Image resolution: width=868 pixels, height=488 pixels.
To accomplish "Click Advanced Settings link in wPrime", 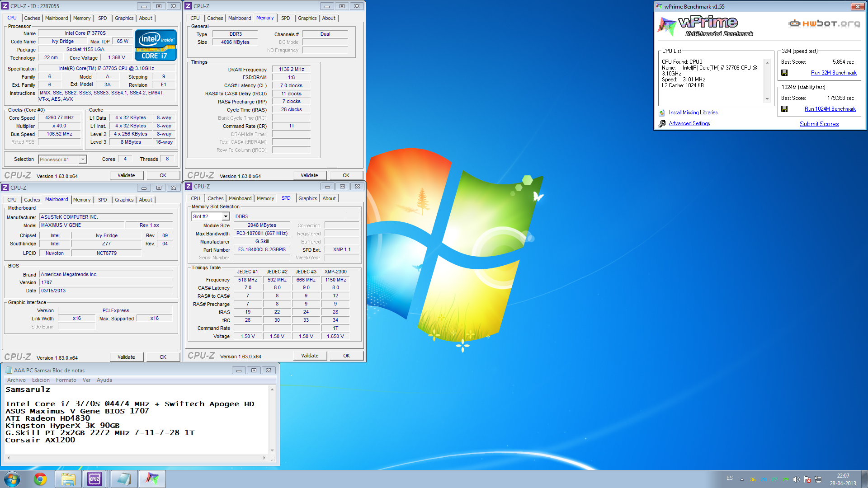I will (689, 123).
